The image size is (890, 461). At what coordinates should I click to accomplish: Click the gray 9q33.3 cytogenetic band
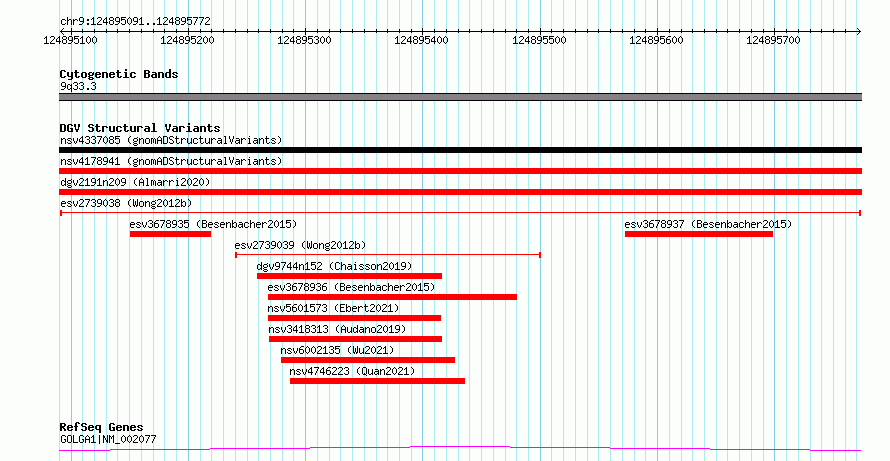pyautogui.click(x=460, y=97)
